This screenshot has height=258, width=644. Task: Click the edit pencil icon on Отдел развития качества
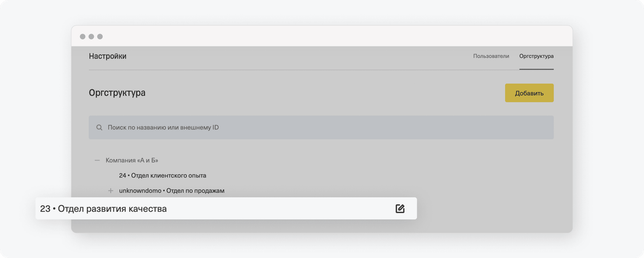[x=400, y=209]
